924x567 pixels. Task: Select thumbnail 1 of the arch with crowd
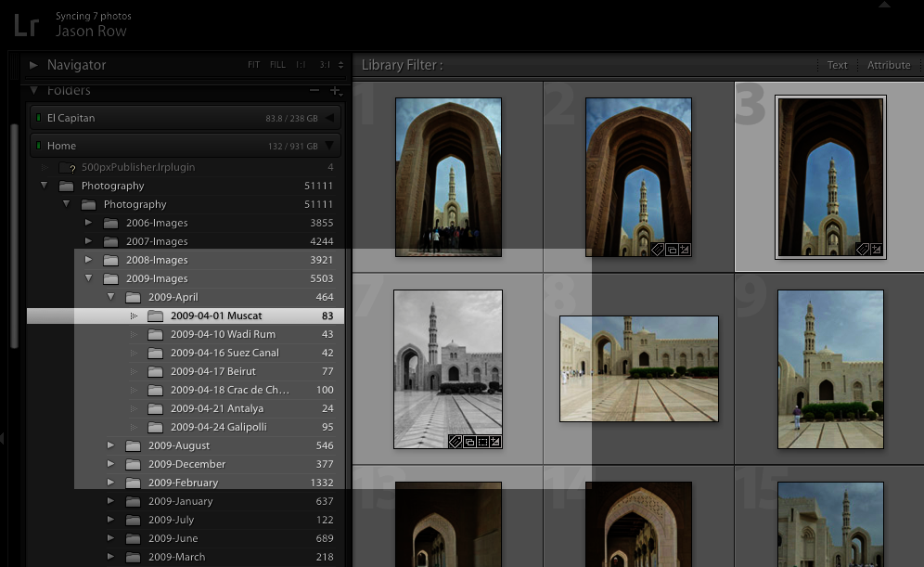(x=448, y=177)
